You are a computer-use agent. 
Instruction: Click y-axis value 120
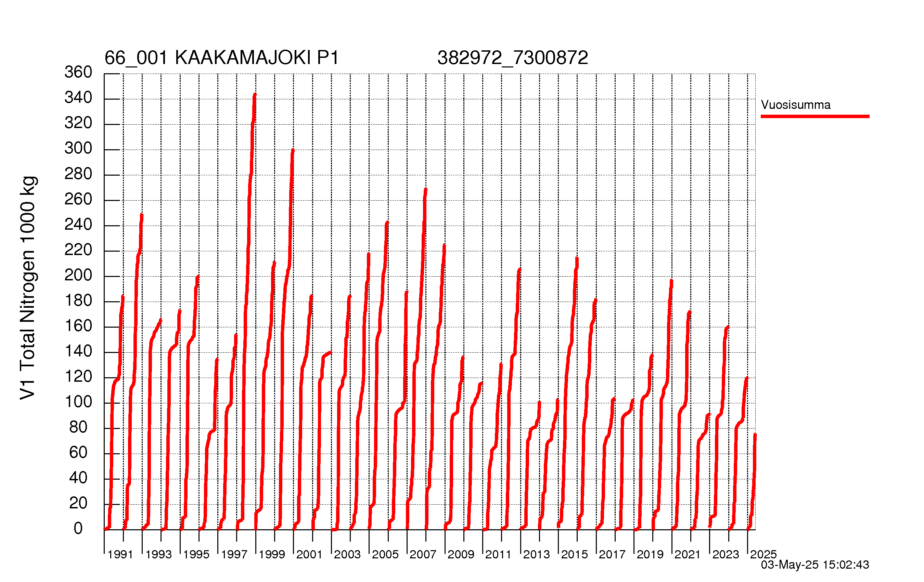(78, 376)
